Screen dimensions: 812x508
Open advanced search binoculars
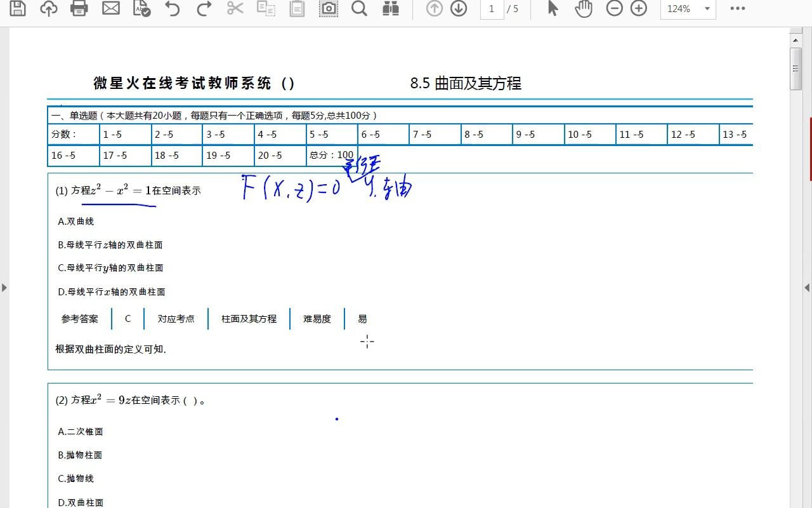click(391, 8)
